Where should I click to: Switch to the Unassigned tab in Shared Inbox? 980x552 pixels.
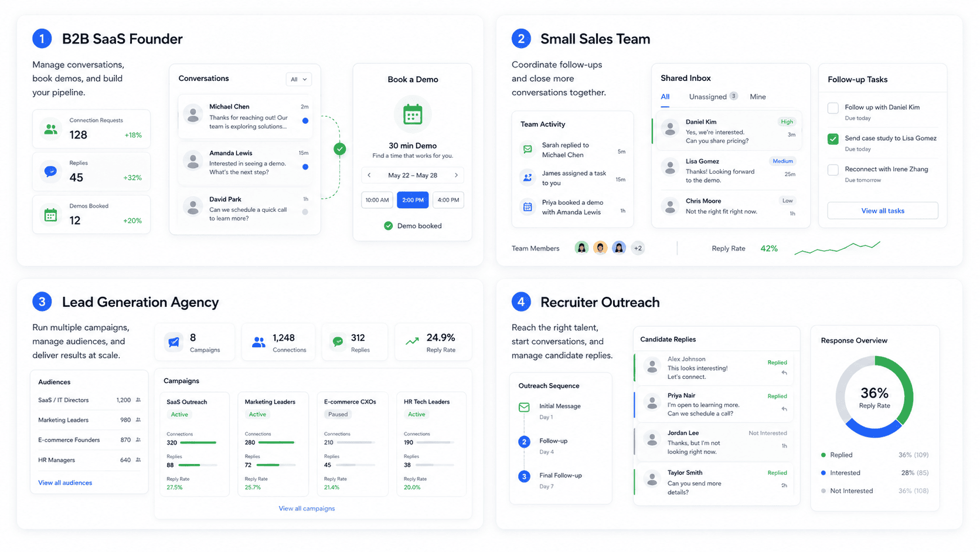click(x=713, y=97)
